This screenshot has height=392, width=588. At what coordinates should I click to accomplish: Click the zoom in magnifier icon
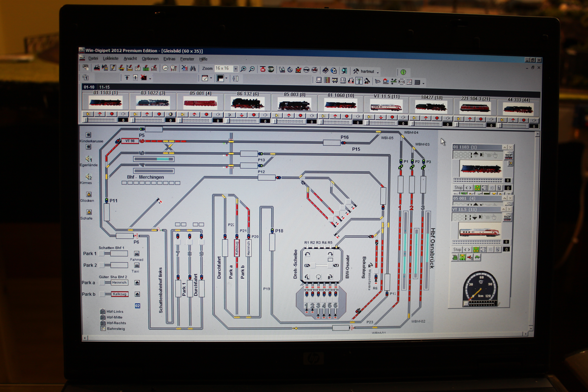click(243, 69)
